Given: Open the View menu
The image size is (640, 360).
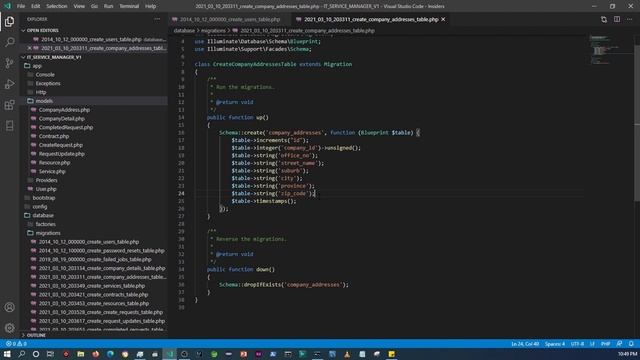Looking at the screenshot, I should 79,6.
